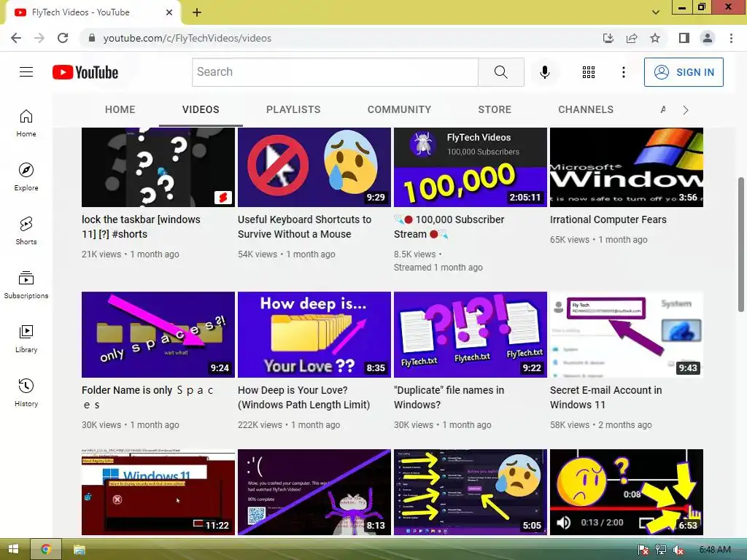Click the lock the taskbar shorts thumbnail
The height and width of the screenshot is (560, 747).
tap(158, 167)
